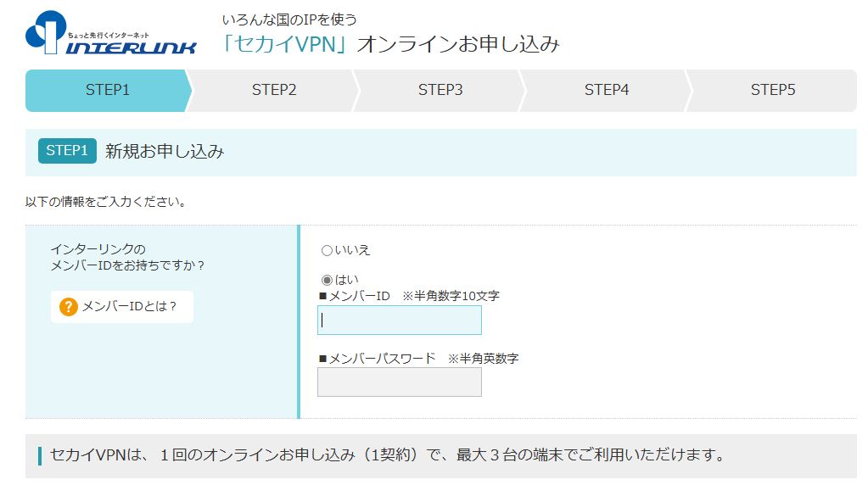Click the いろんな国のIPを使う tagline
Viewport: 868px width, 485px height.
pyautogui.click(x=289, y=20)
